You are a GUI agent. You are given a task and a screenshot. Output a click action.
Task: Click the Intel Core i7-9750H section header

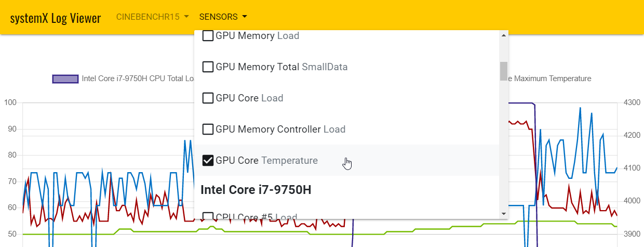pyautogui.click(x=256, y=190)
